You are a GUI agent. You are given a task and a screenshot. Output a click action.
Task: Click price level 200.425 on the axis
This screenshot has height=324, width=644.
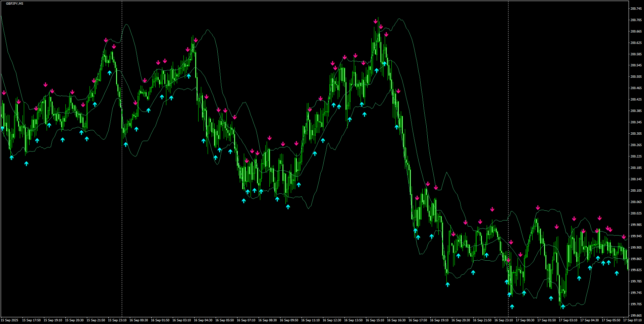[636, 100]
